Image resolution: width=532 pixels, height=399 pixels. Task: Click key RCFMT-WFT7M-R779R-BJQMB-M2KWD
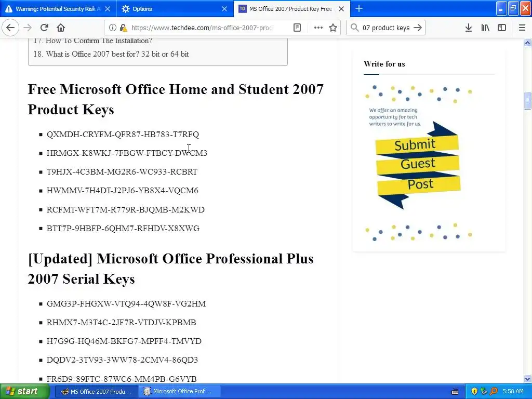[126, 210]
